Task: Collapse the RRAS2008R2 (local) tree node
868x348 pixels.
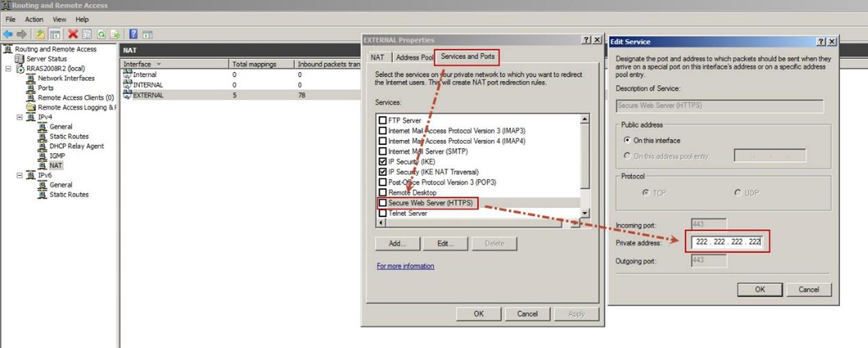Action: [8, 69]
